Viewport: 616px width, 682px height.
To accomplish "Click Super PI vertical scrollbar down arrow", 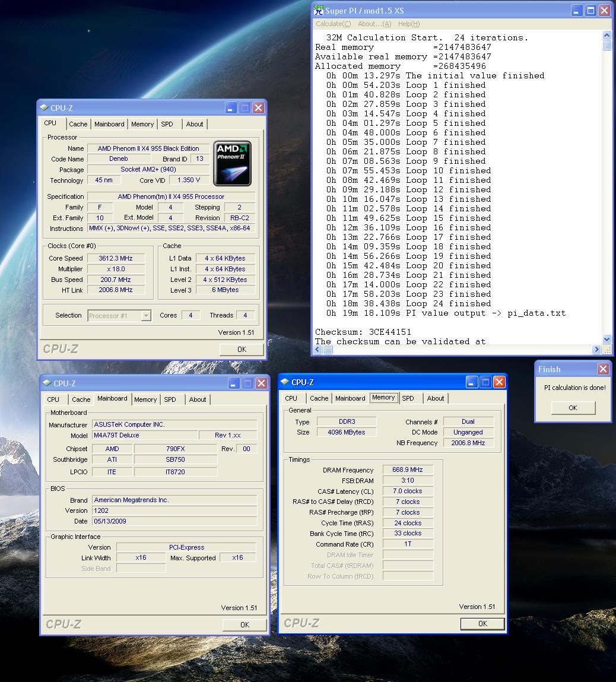I will (607, 340).
